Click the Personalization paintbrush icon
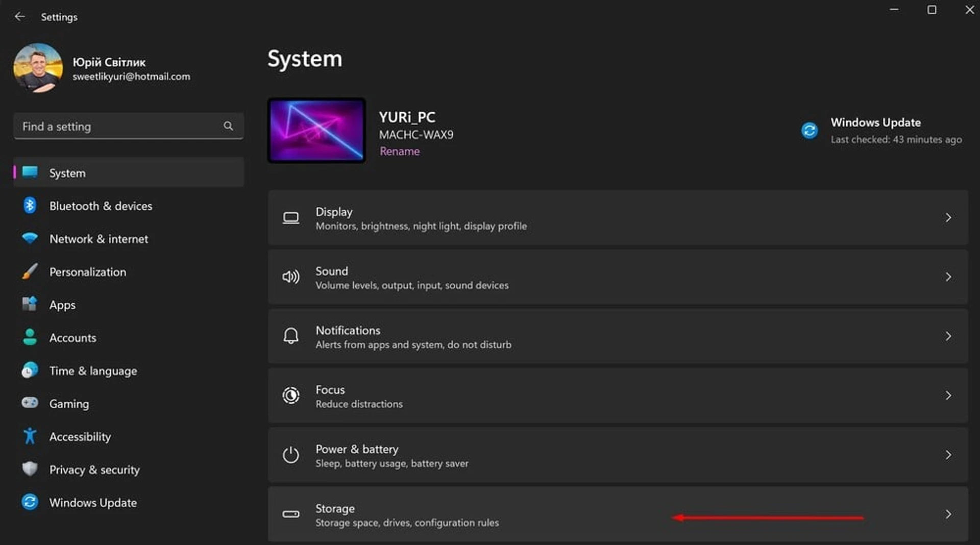980x545 pixels. [x=30, y=271]
